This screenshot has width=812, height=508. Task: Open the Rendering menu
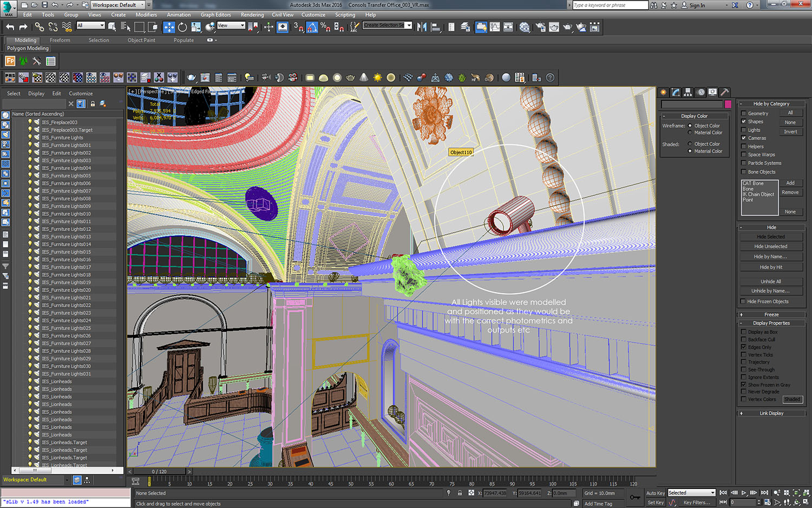click(x=252, y=15)
